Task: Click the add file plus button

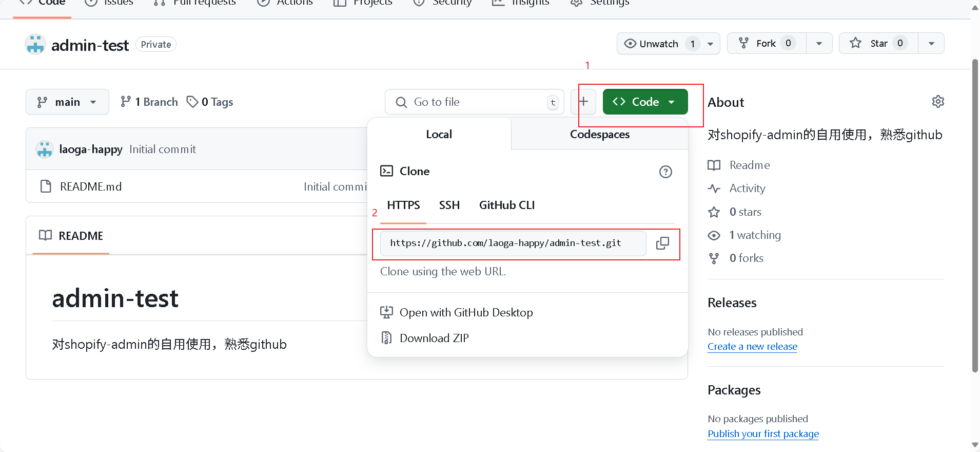Action: point(583,102)
